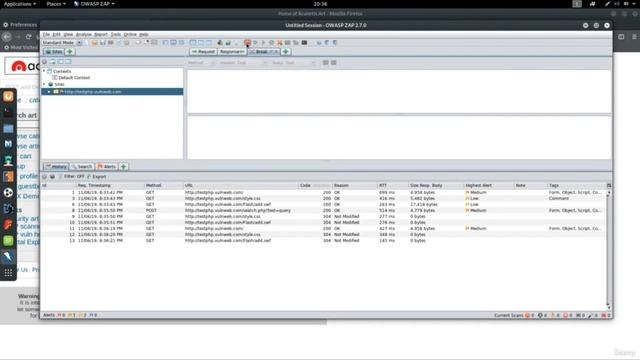Collapse the Sites tree node
Image resolution: width=640 pixels, height=360 pixels.
44,84
